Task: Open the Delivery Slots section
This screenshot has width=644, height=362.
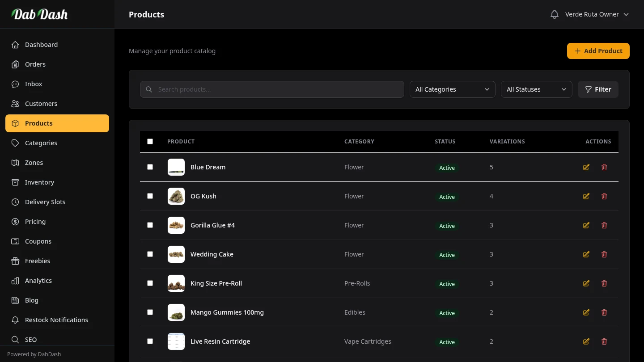Action: [x=45, y=202]
